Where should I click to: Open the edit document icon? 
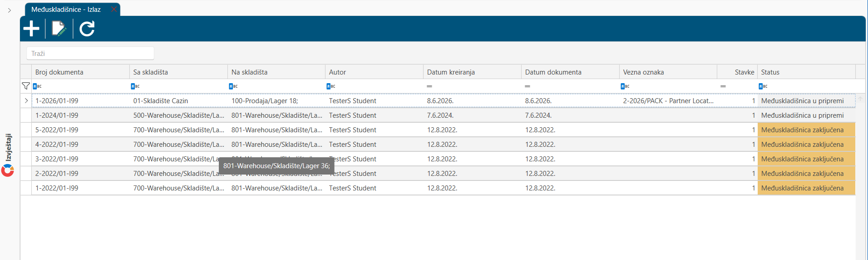pos(59,29)
